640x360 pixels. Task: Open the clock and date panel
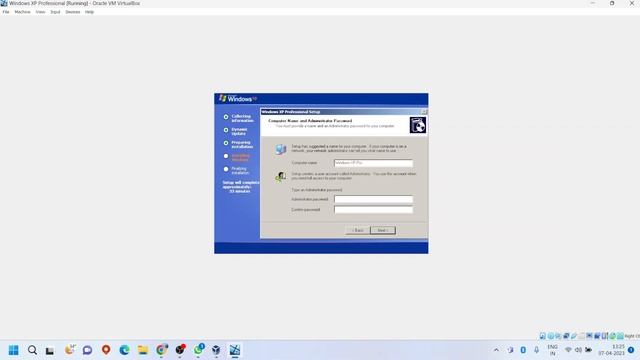[x=611, y=350]
